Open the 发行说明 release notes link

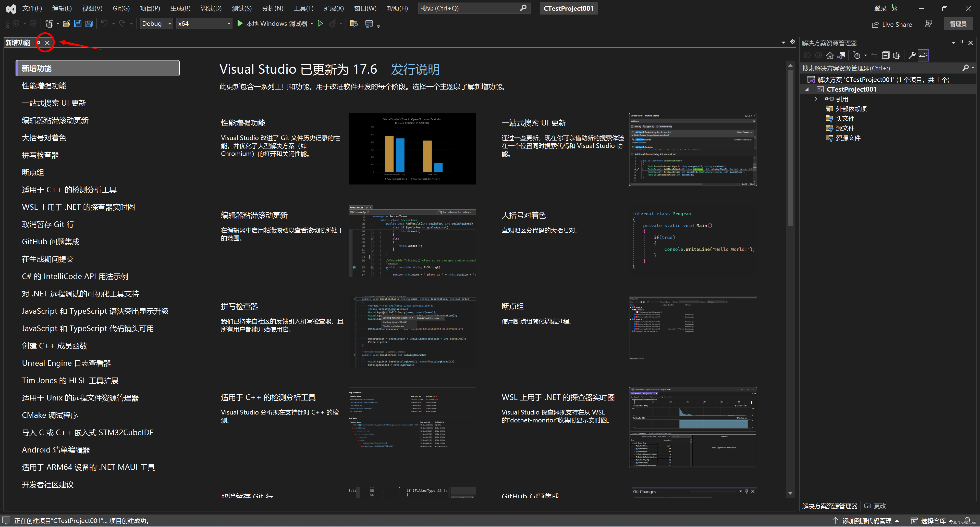(x=415, y=70)
